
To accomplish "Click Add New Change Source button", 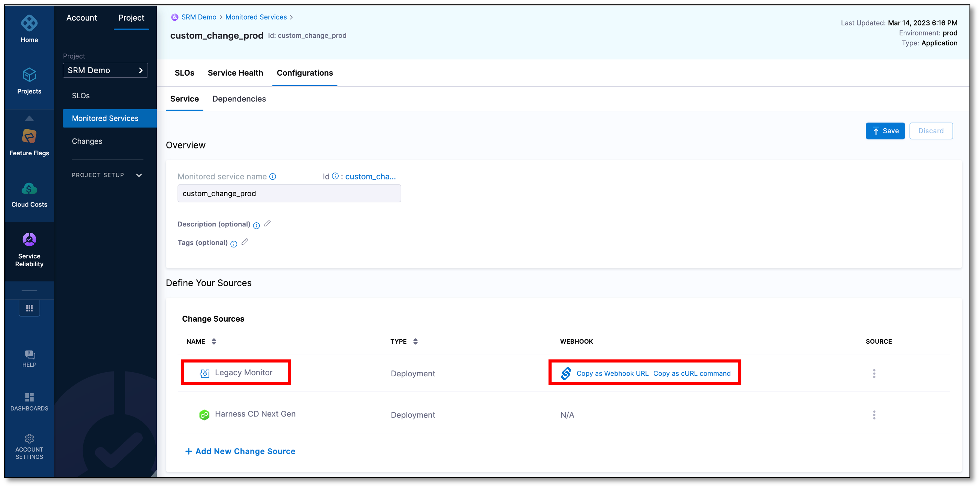I will (240, 451).
